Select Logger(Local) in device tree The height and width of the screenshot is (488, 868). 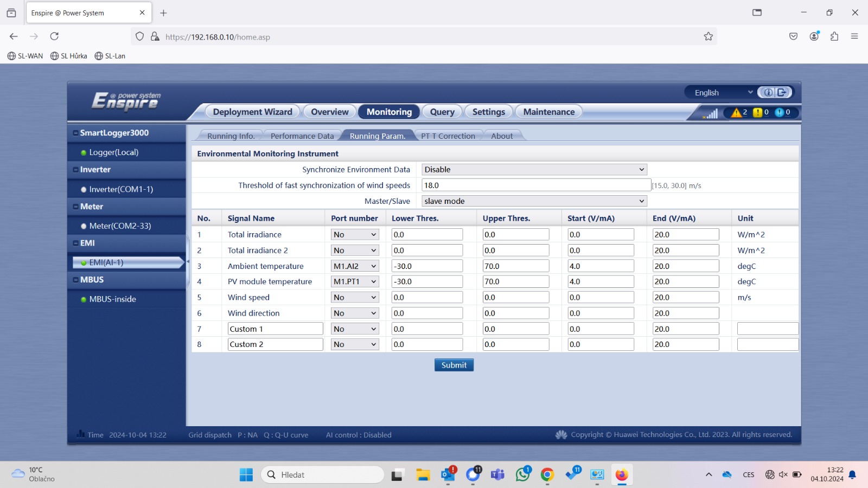click(113, 152)
